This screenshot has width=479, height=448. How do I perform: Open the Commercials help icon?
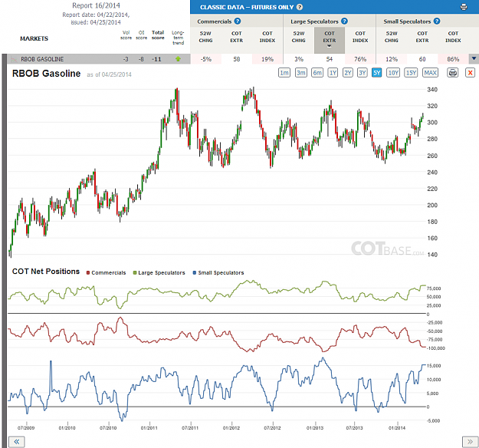click(238, 21)
